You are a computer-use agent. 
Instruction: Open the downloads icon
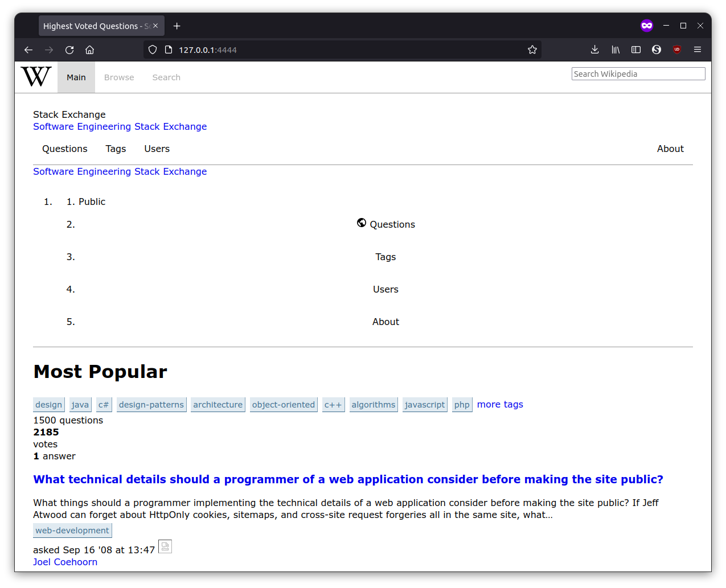click(x=595, y=50)
